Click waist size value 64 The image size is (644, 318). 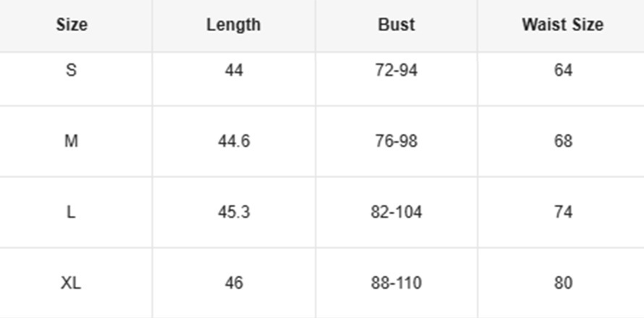563,70
